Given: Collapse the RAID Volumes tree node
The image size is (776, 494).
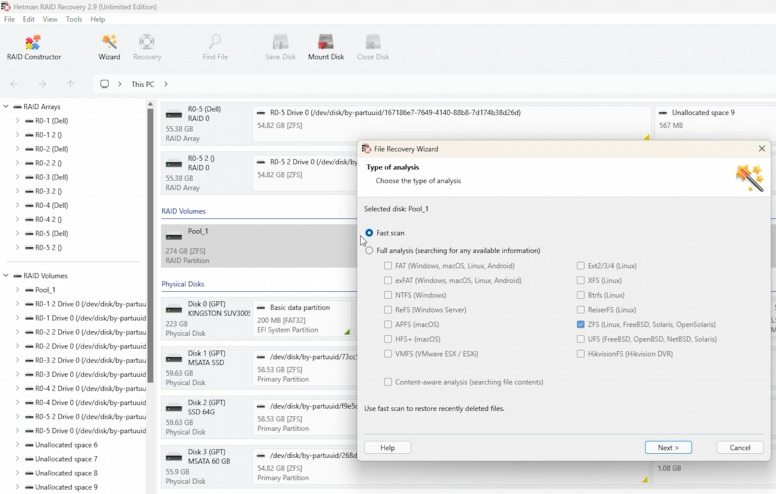Looking at the screenshot, I should click(x=6, y=276).
